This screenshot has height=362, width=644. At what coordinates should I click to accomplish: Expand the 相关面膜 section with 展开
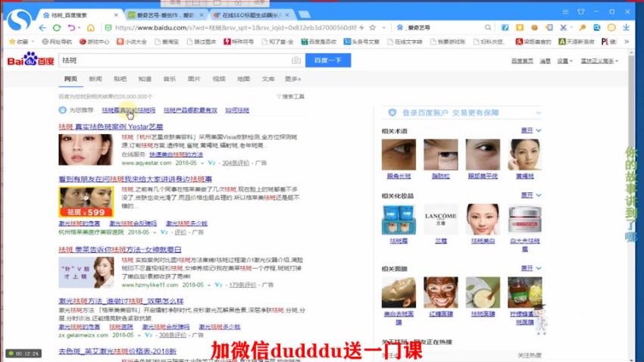[531, 268]
